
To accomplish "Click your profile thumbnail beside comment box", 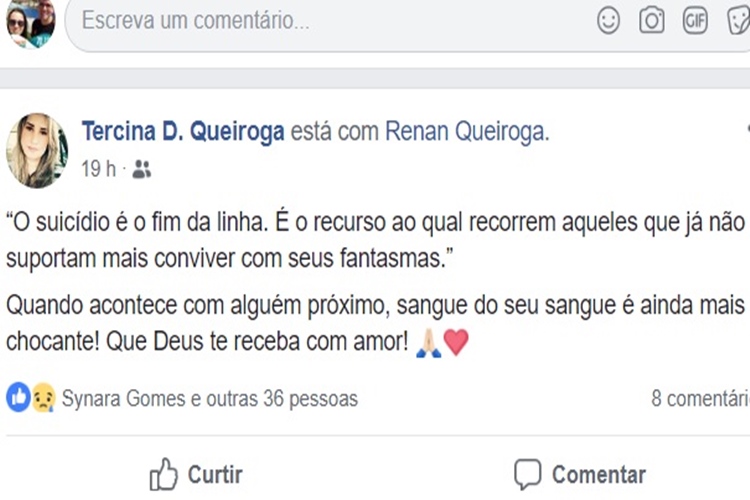I will pos(30,23).
